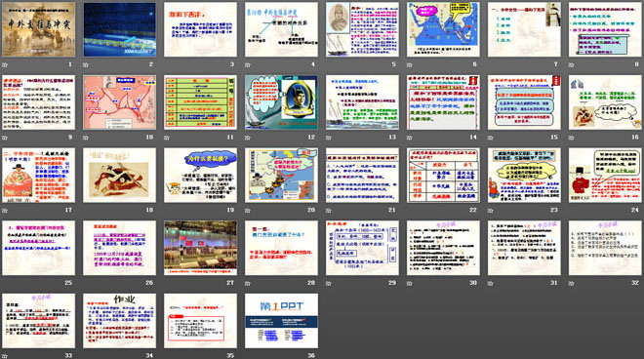Select slide 16 thumbnail with thought bubble

605,102
